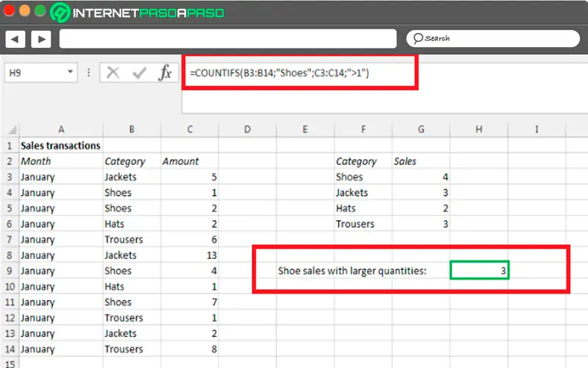
Task: Select cell G3 with sales value 4
Action: pos(420,177)
